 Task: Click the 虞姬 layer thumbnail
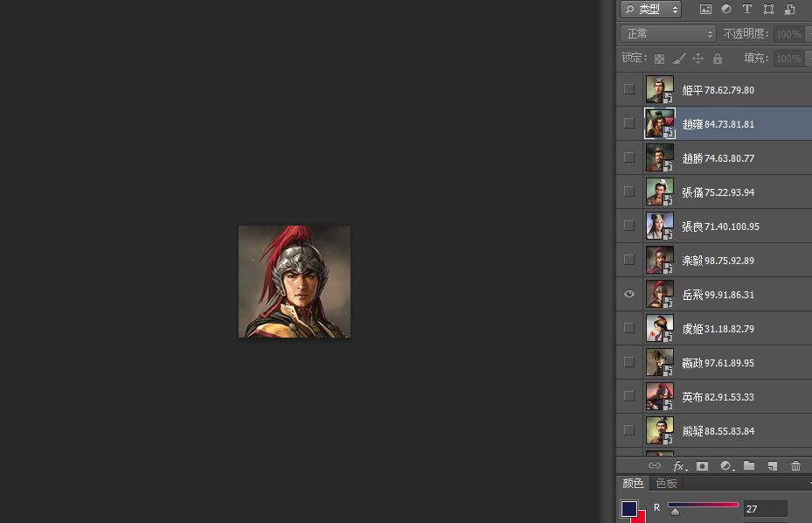pos(660,328)
